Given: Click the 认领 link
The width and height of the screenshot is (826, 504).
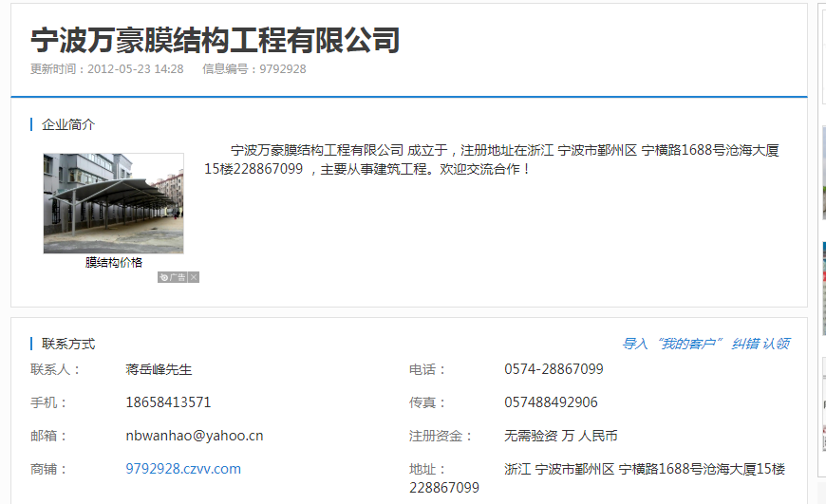Looking at the screenshot, I should click(x=777, y=344).
